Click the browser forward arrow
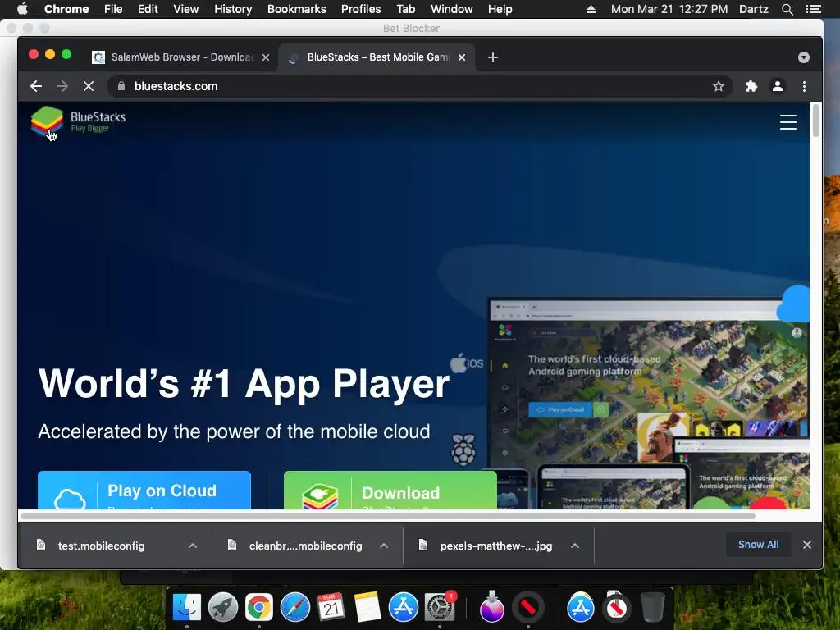 pyautogui.click(x=62, y=86)
